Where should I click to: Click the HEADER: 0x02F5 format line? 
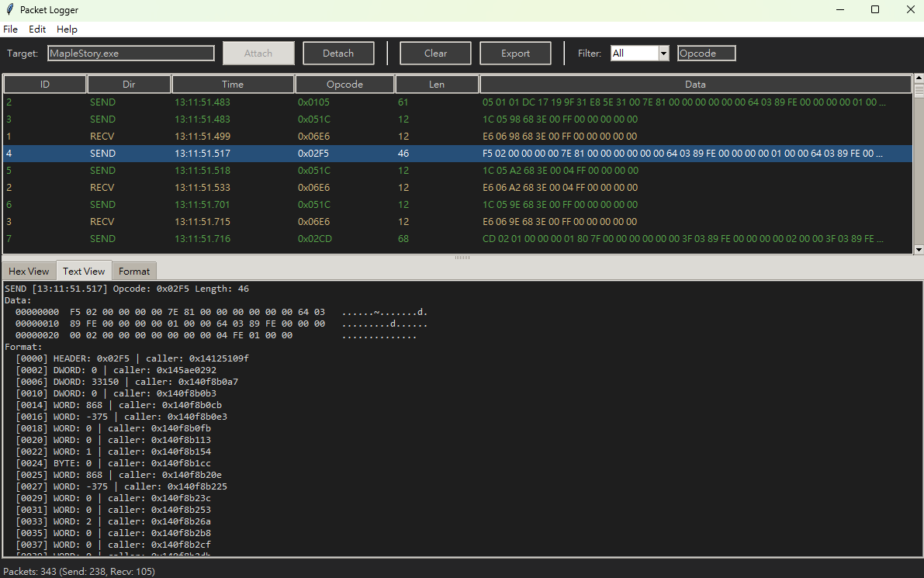pos(132,358)
